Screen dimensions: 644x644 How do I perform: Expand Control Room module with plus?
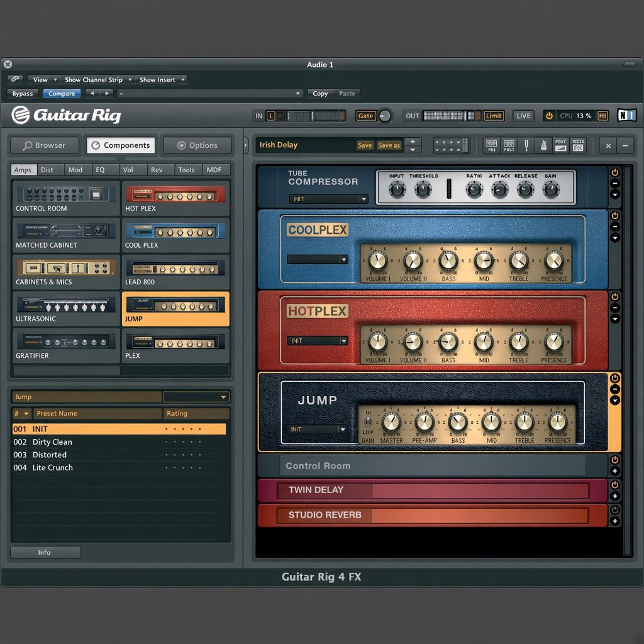615,471
